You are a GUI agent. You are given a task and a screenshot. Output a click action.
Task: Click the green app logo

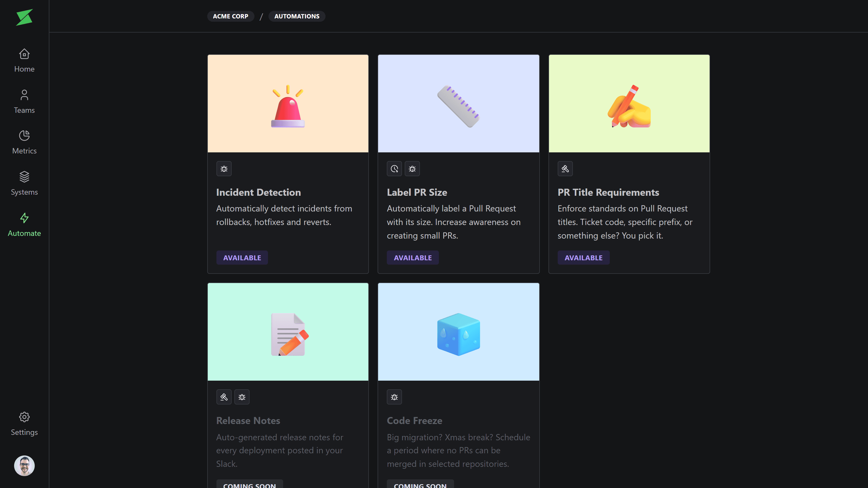[24, 17]
